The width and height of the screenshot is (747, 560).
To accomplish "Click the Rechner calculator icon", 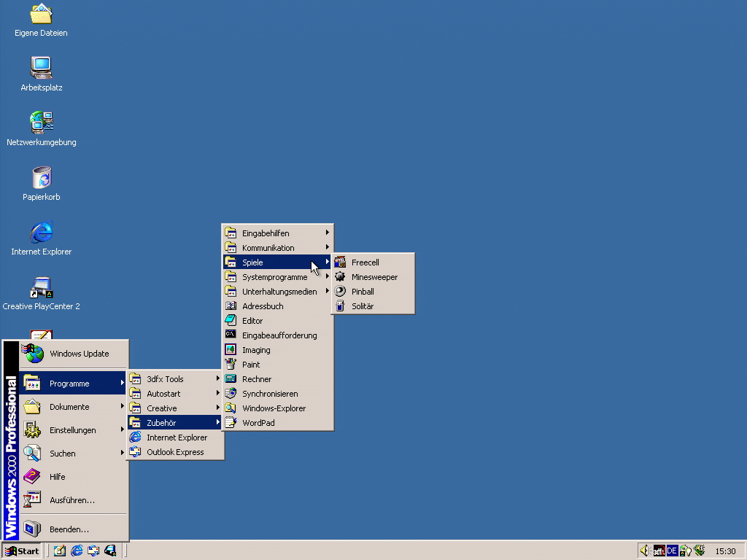I will coord(231,378).
